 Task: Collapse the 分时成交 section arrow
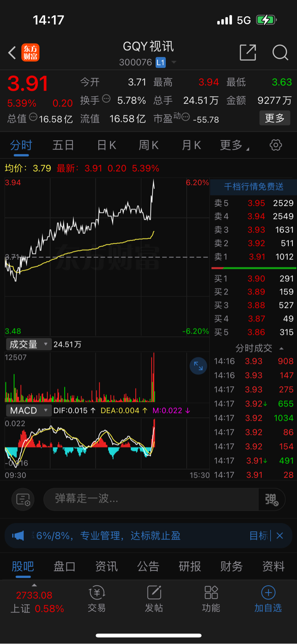[x=281, y=349]
